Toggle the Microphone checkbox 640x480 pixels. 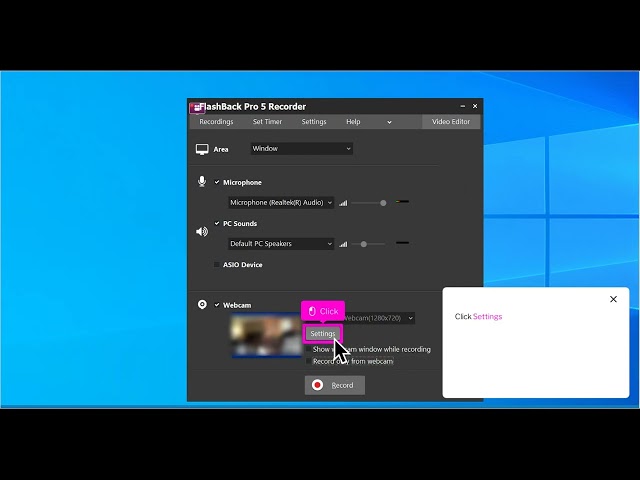coord(217,182)
